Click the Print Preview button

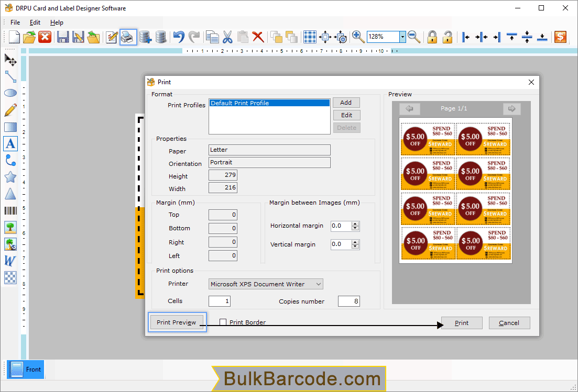[177, 322]
